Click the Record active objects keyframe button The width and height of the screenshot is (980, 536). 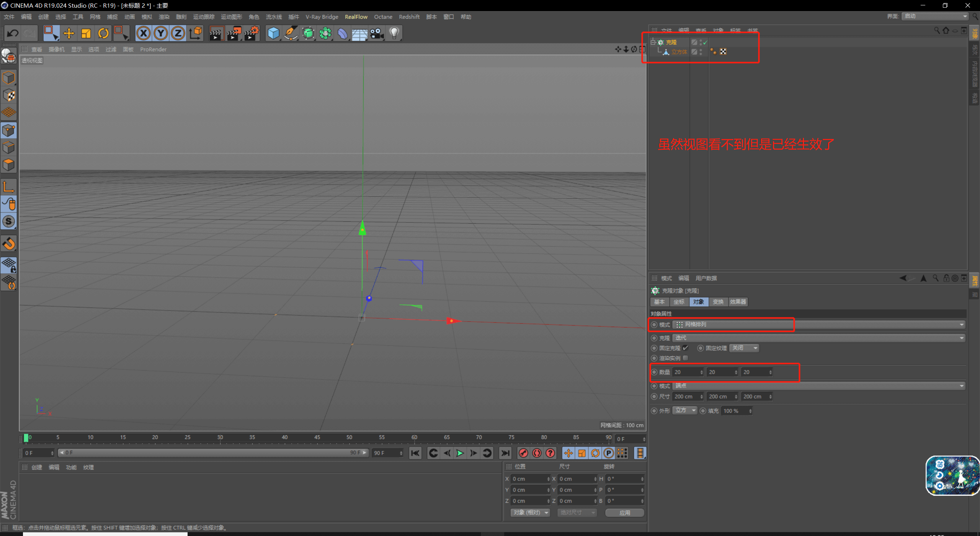point(523,453)
